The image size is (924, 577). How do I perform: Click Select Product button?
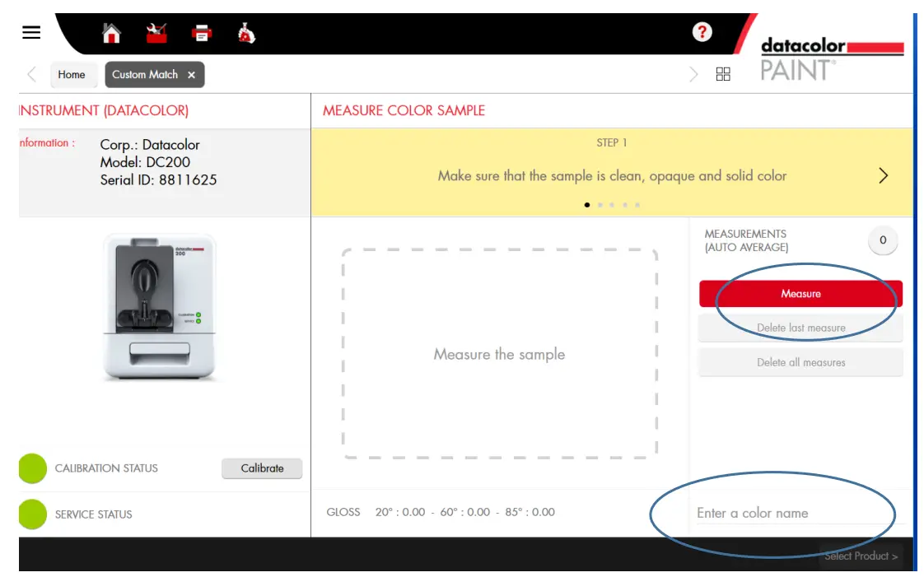point(861,556)
